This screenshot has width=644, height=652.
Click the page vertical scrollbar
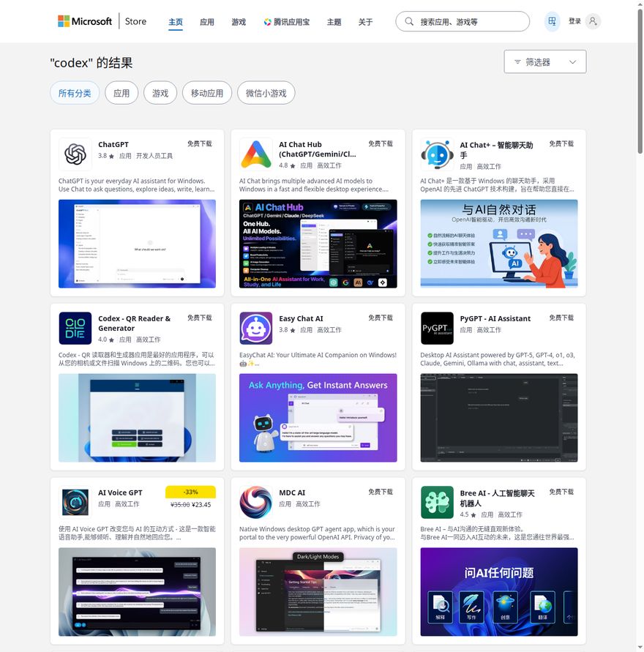pos(640,81)
